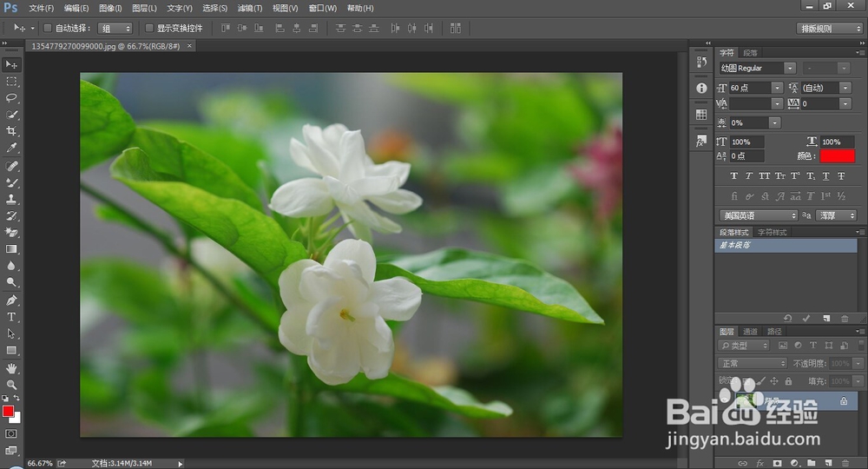
Task: Open the 组 auto-select dropdown
Action: tap(115, 29)
